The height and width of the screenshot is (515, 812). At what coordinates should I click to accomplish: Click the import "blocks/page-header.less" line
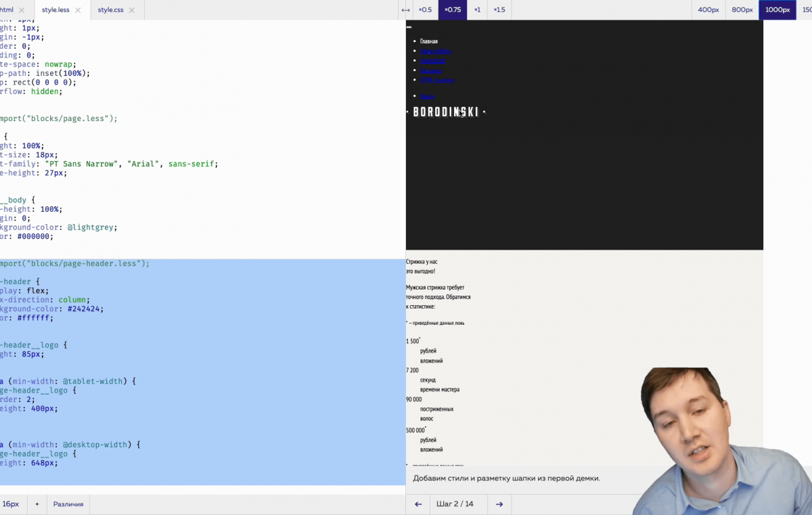[75, 263]
